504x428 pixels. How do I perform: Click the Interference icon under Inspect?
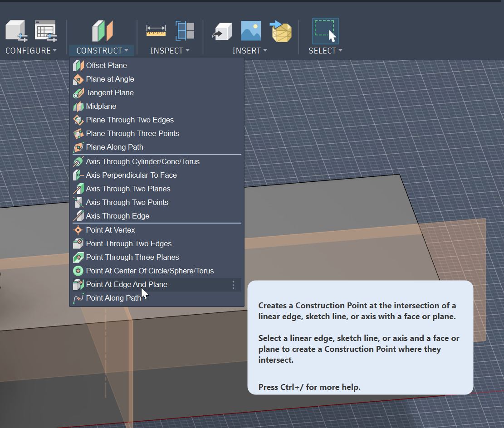tap(185, 31)
